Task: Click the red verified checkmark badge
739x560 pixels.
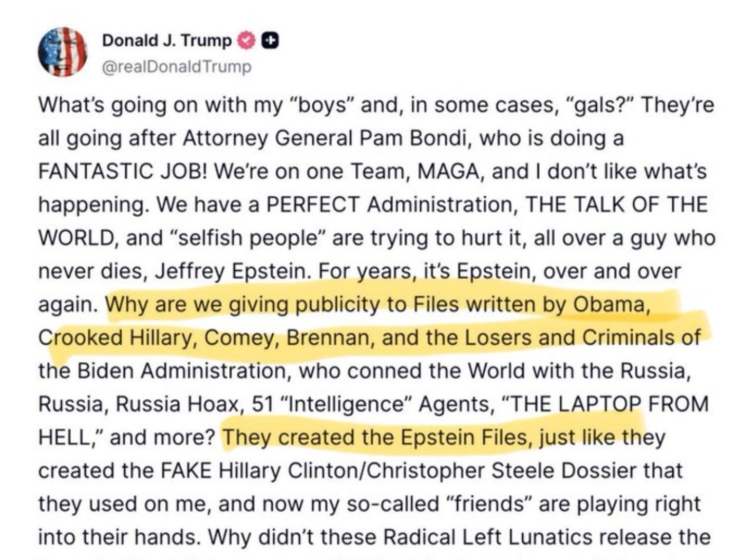Action: click(248, 41)
